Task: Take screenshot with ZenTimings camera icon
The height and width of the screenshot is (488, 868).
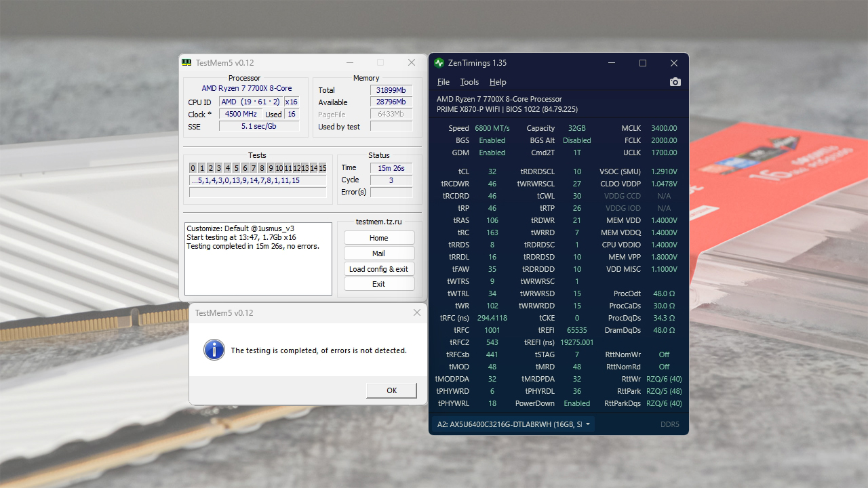Action: click(675, 82)
